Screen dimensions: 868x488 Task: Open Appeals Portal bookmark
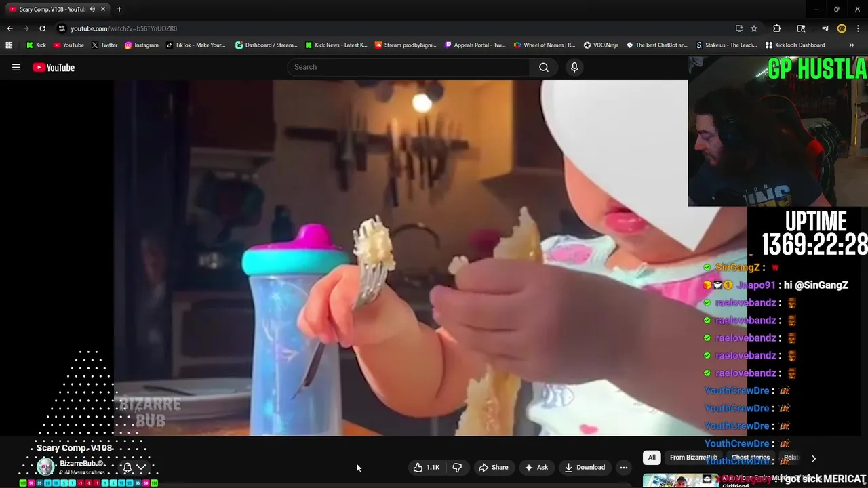click(475, 45)
